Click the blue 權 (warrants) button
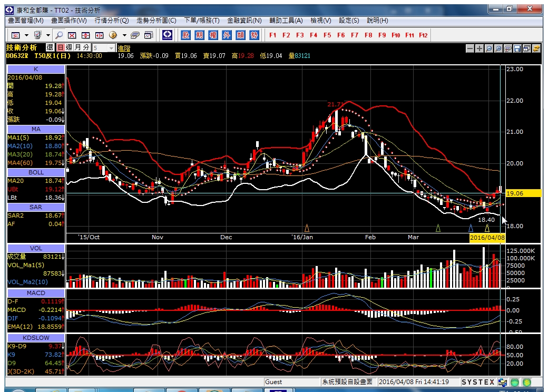This screenshot has width=548, height=392. 213,35
